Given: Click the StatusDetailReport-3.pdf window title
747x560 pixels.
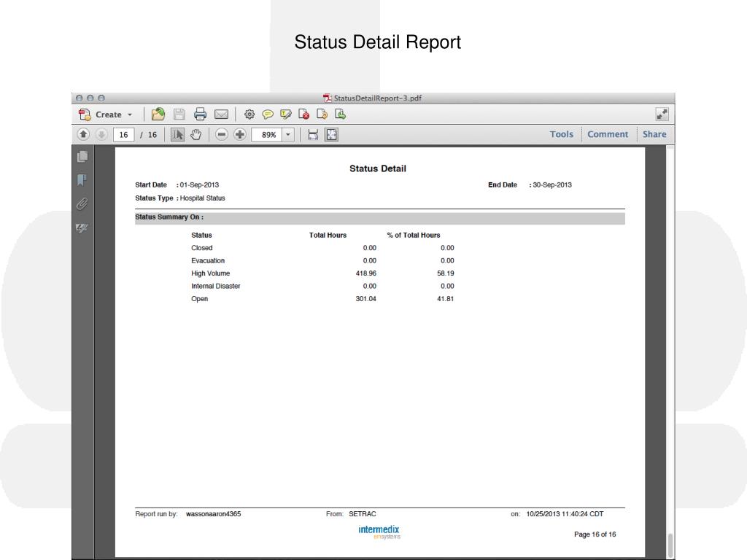Looking at the screenshot, I should (377, 98).
